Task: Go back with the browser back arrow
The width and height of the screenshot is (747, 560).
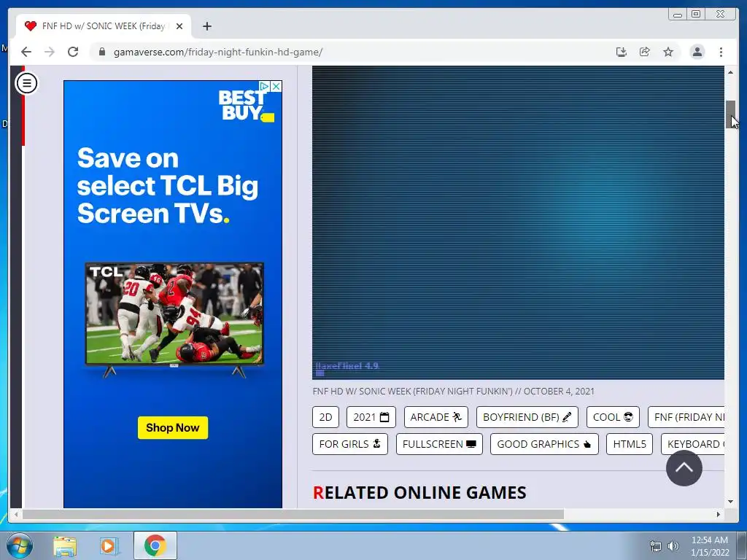Action: (26, 52)
